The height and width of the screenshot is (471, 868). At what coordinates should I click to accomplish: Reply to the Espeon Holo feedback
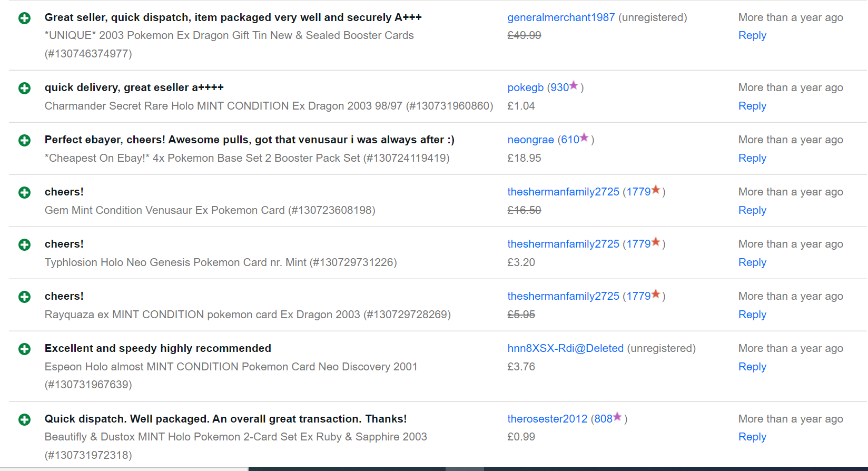(752, 367)
